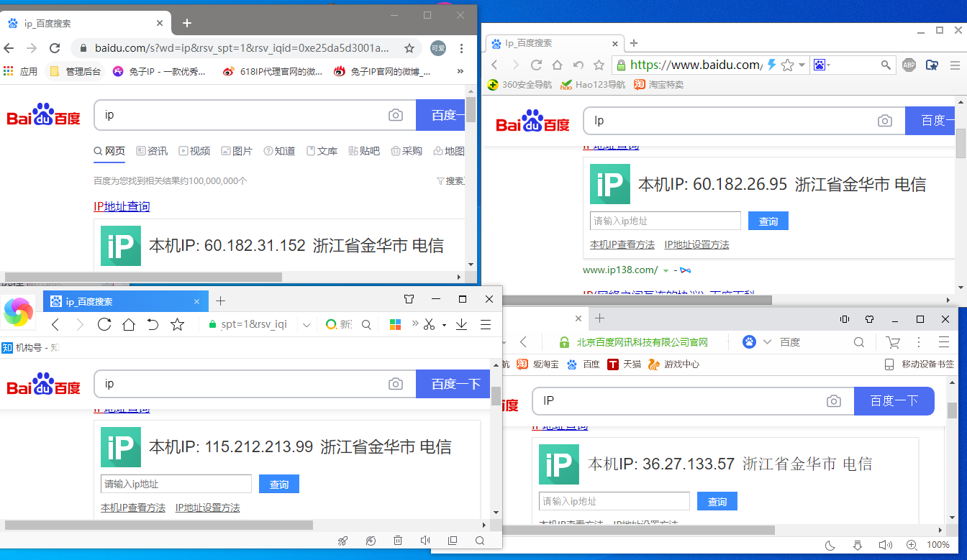Select the rocket speed-boost icon
This screenshot has width=967, height=560.
(x=343, y=540)
